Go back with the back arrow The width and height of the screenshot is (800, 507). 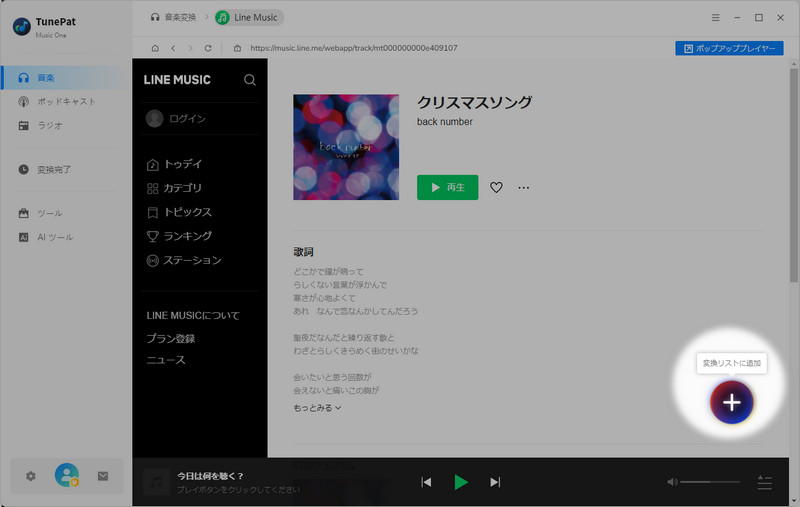point(173,48)
